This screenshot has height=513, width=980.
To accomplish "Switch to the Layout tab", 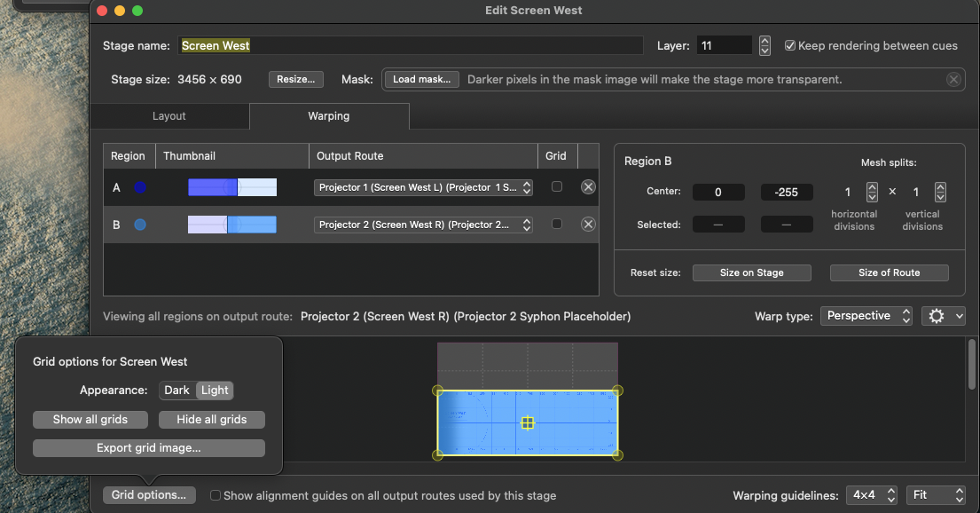I will (x=169, y=115).
